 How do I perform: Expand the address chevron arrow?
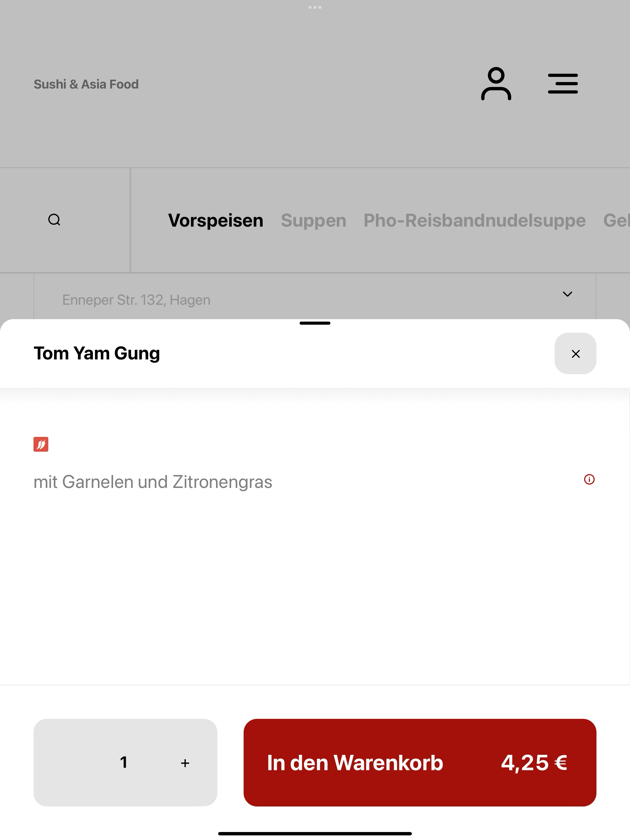[567, 294]
